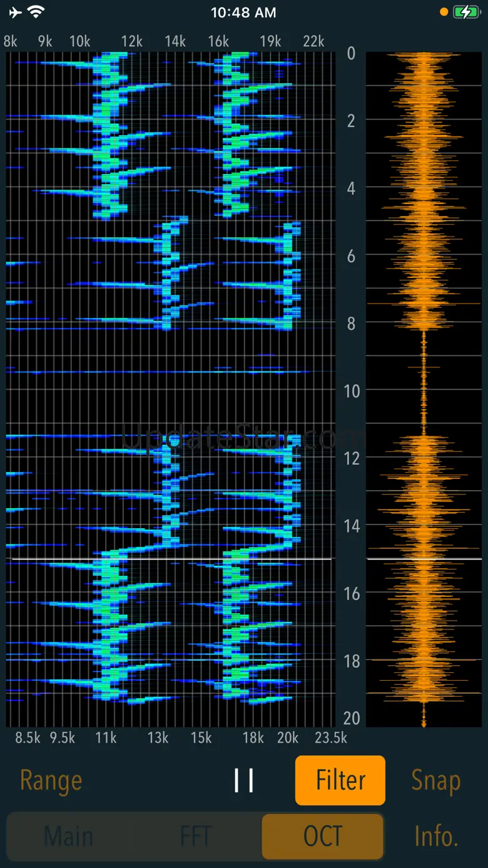Tap the Wi-Fi icon in status bar
Screen dimensions: 488x868
tap(37, 12)
